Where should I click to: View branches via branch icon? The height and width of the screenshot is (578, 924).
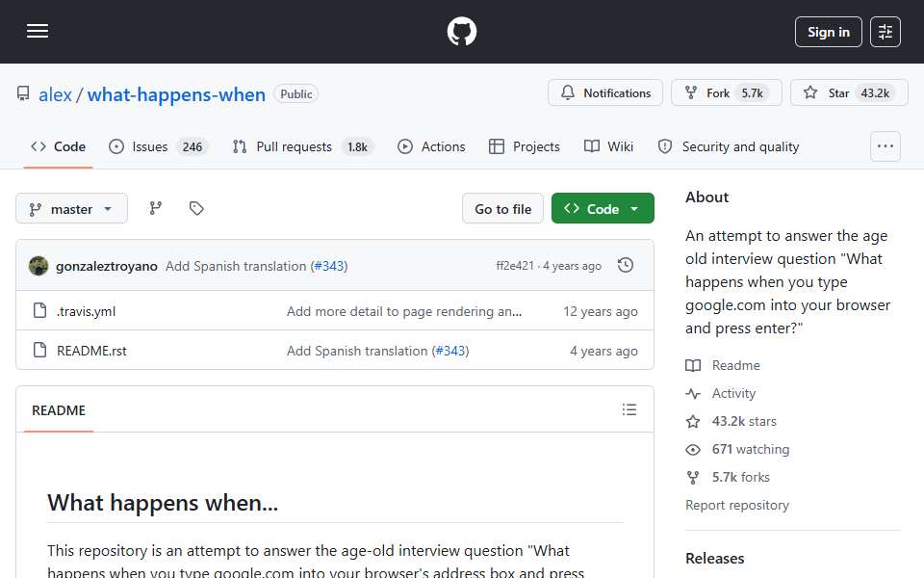pos(156,208)
